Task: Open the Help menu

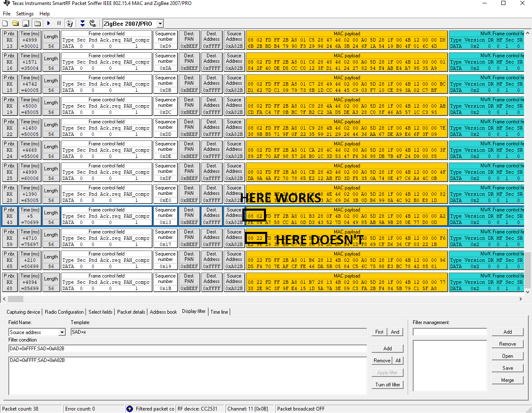Action: (44, 14)
